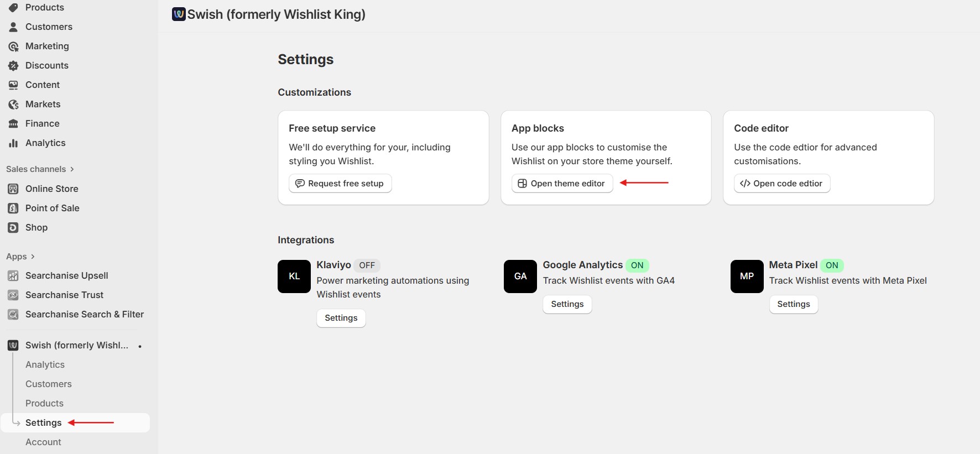Click the Shop channel icon
This screenshot has width=980, height=454.
point(13,228)
